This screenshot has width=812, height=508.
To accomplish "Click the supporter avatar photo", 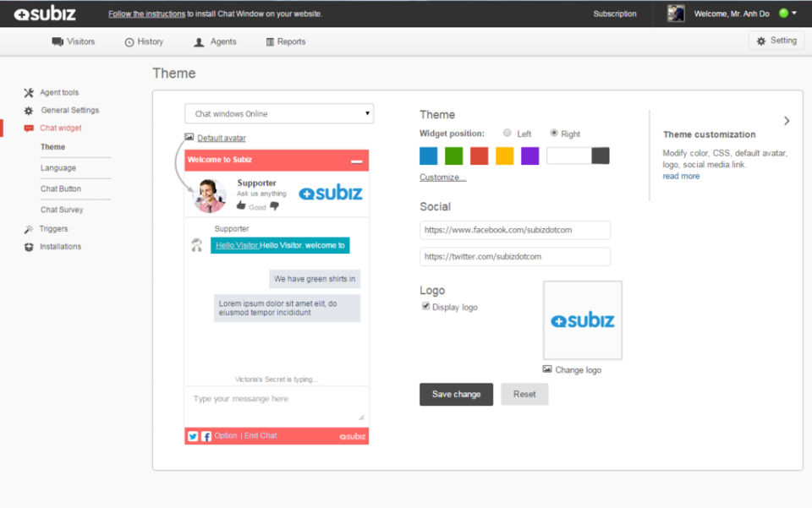I will point(209,195).
